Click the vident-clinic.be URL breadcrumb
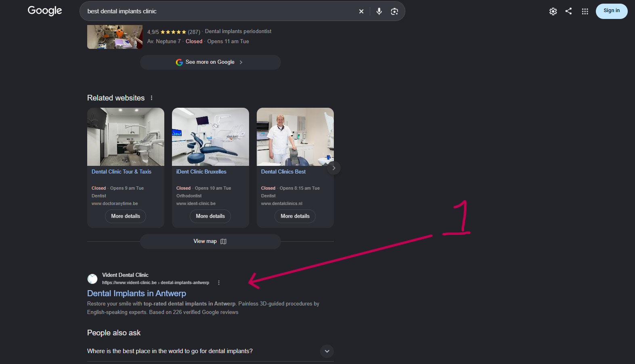Image resolution: width=635 pixels, height=364 pixels. (x=155, y=283)
